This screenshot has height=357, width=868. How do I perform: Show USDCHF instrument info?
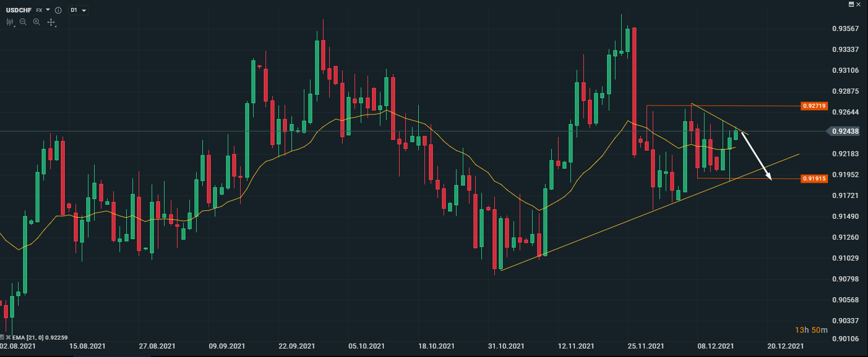[58, 10]
